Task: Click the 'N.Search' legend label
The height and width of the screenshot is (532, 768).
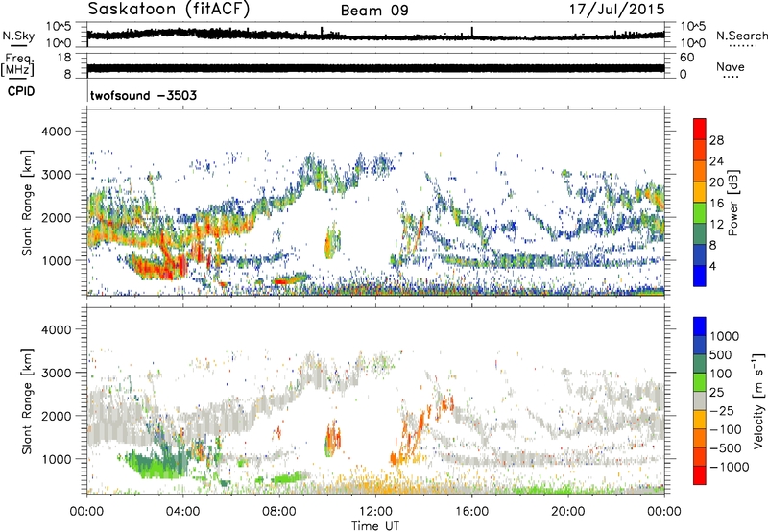Action: coord(742,36)
